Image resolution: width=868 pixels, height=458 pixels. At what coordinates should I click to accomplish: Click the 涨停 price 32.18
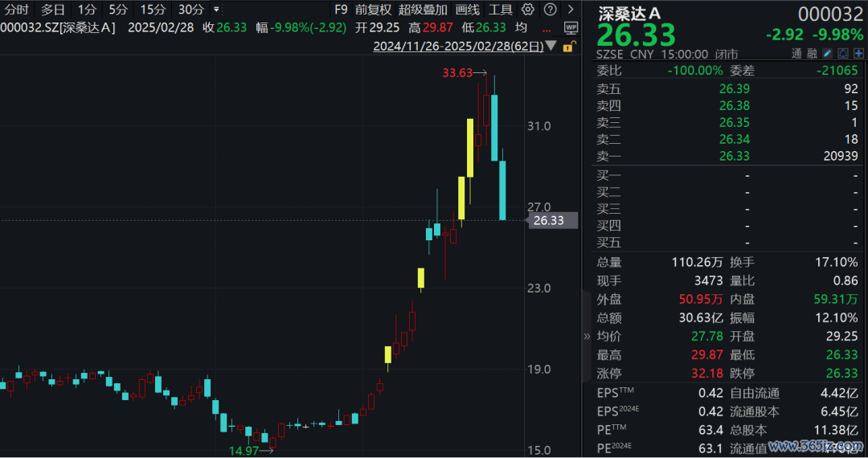pyautogui.click(x=707, y=374)
